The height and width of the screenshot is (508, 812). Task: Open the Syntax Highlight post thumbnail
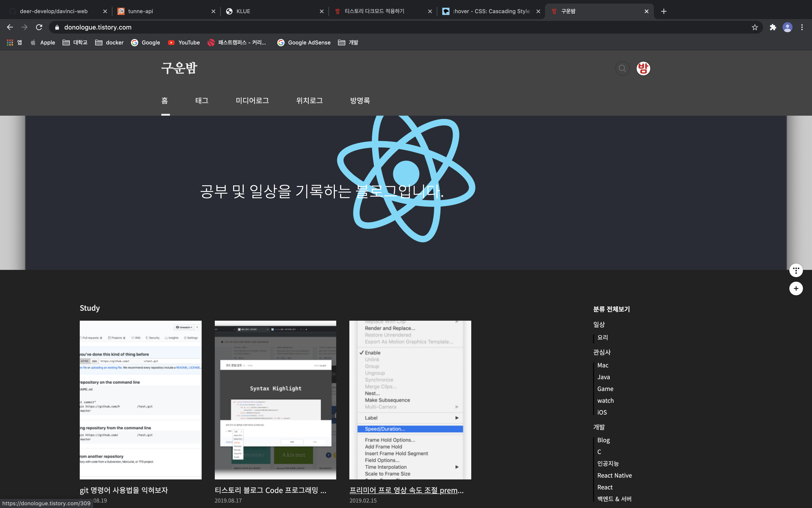tap(275, 400)
